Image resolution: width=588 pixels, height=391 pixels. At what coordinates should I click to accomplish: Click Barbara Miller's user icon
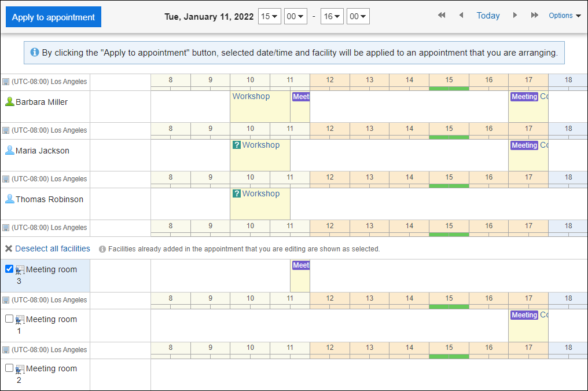(x=9, y=102)
